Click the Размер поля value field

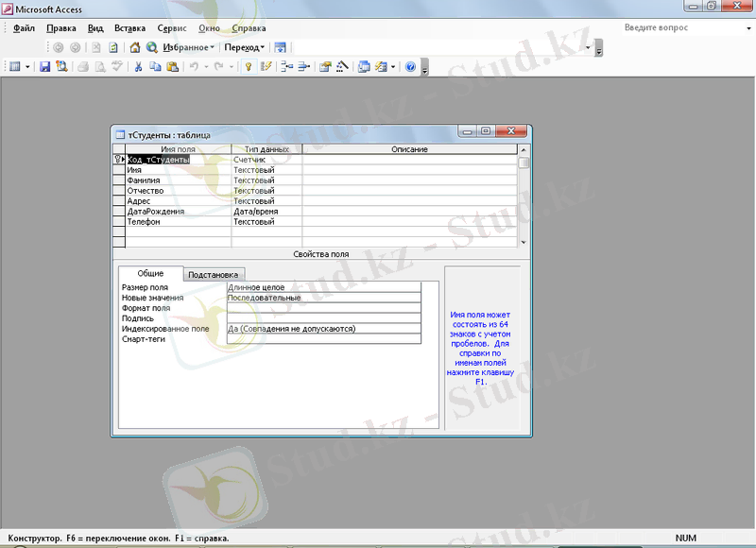(323, 287)
